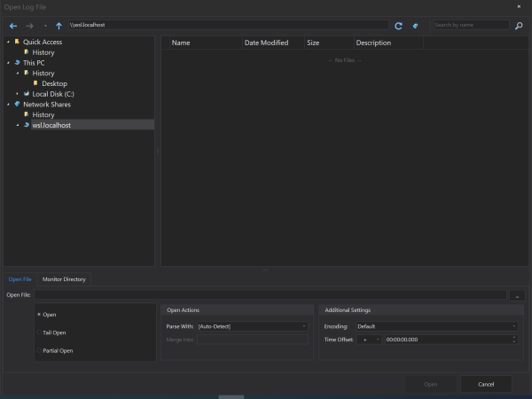Sort files by Size column
532x399 pixels.
point(329,43)
